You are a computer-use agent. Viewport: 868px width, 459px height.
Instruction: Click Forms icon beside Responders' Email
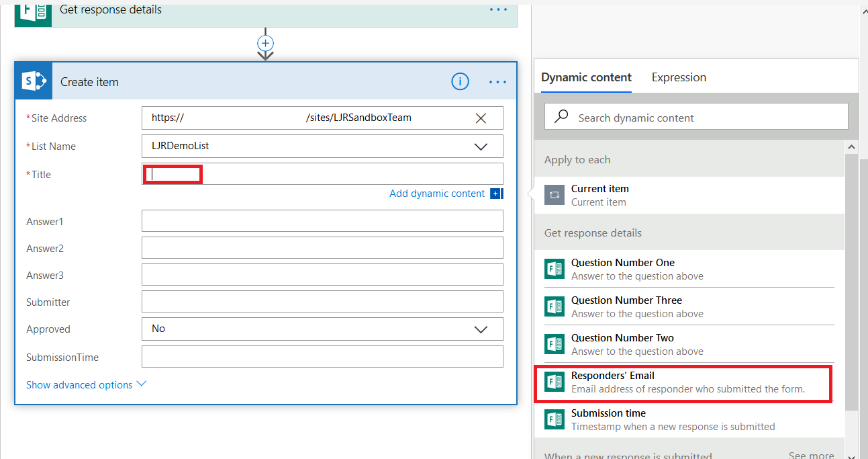[x=554, y=382]
